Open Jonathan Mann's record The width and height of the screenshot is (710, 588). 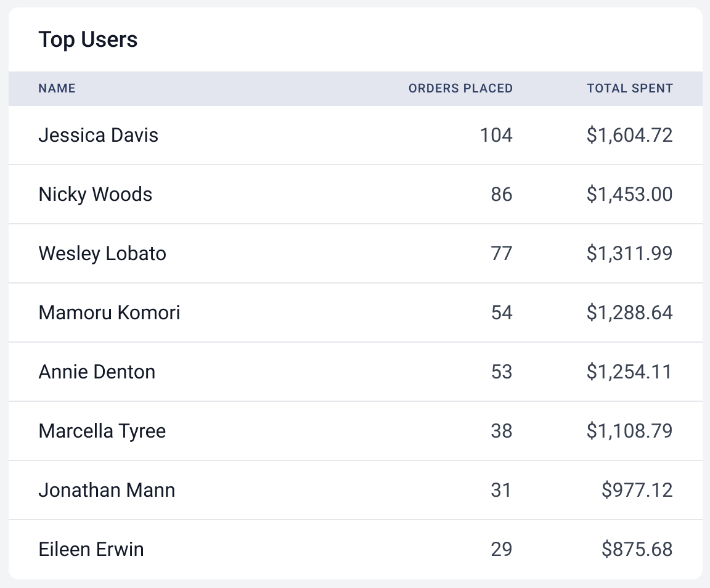[107, 490]
